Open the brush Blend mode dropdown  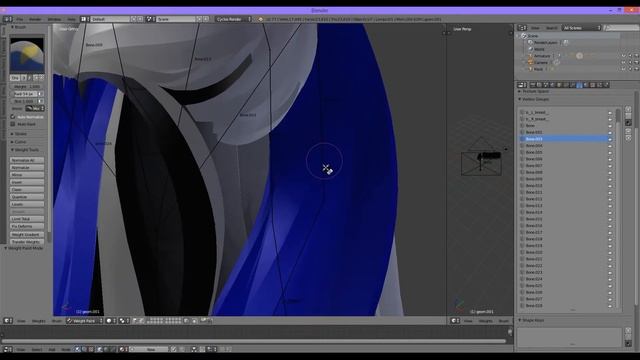(x=34, y=109)
